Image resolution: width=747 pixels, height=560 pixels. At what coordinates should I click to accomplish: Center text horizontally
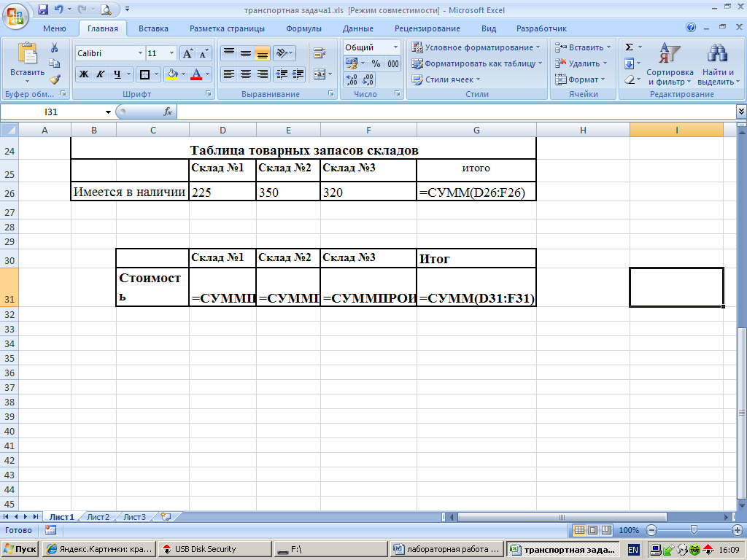click(245, 74)
